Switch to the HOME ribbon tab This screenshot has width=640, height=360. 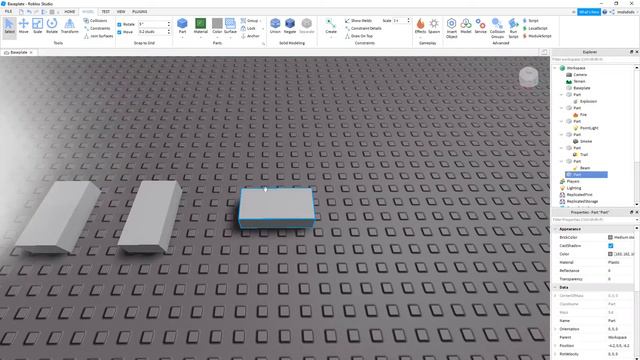coord(69,12)
